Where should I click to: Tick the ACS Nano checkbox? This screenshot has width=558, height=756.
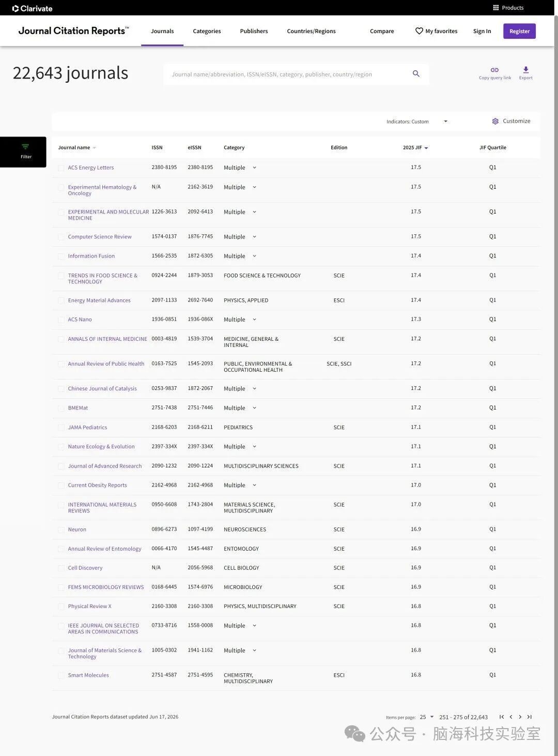[x=61, y=320]
